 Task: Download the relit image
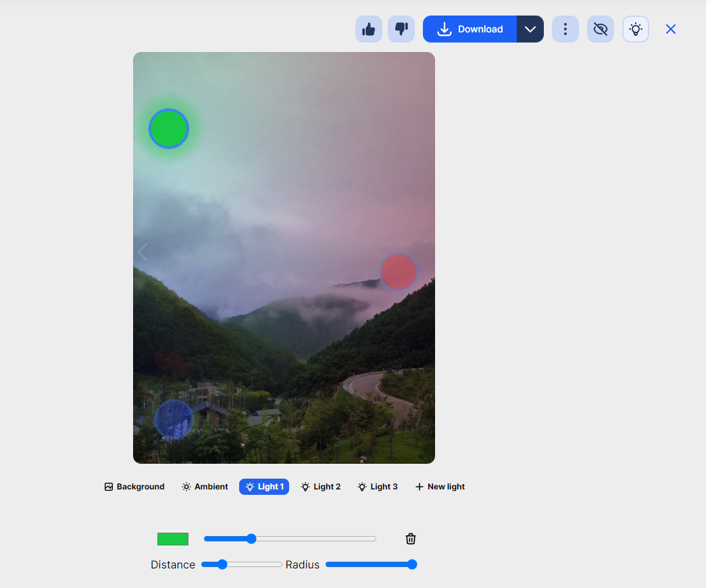470,29
